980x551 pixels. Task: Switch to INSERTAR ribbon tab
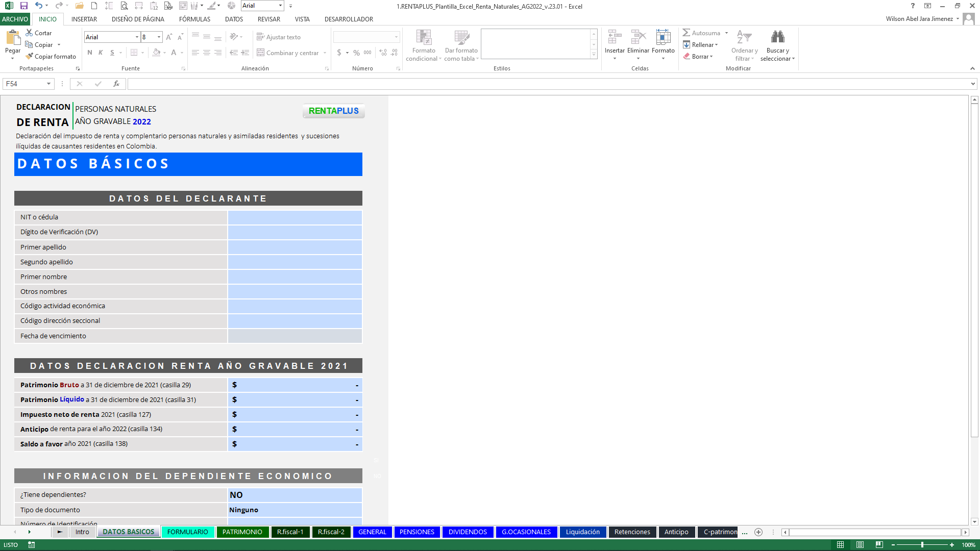(x=84, y=19)
